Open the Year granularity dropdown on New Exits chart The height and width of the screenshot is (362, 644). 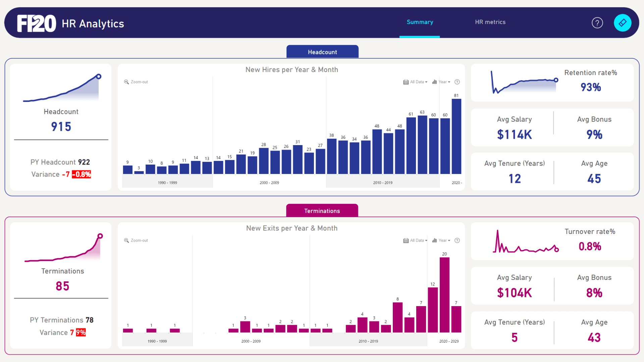(x=443, y=240)
